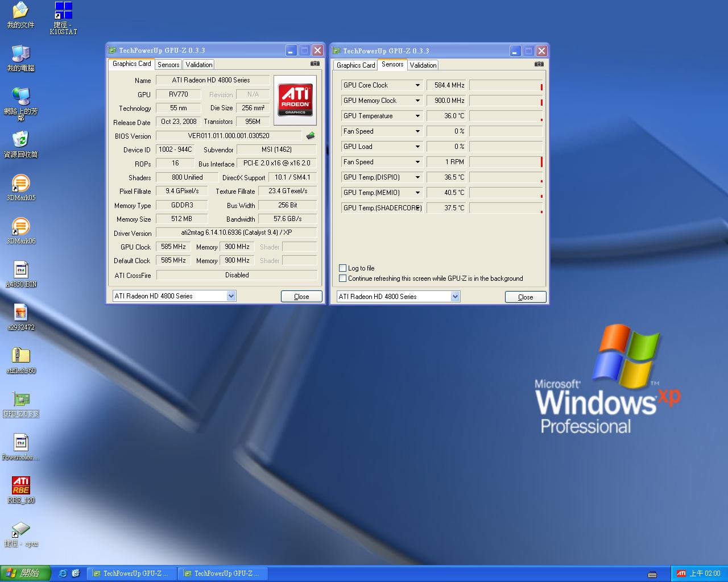The width and height of the screenshot is (728, 582).
Task: Enable the Log to file checkbox
Action: tap(342, 268)
